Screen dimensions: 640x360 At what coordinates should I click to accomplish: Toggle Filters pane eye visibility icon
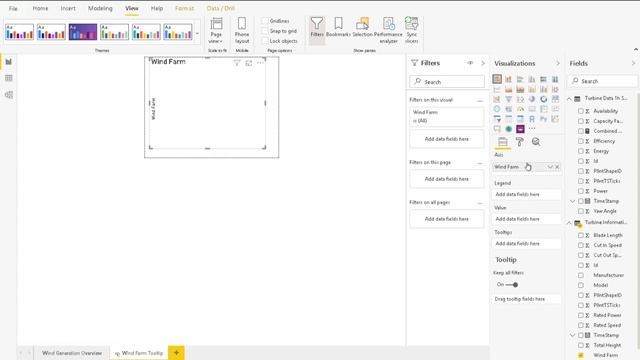pyautogui.click(x=470, y=63)
